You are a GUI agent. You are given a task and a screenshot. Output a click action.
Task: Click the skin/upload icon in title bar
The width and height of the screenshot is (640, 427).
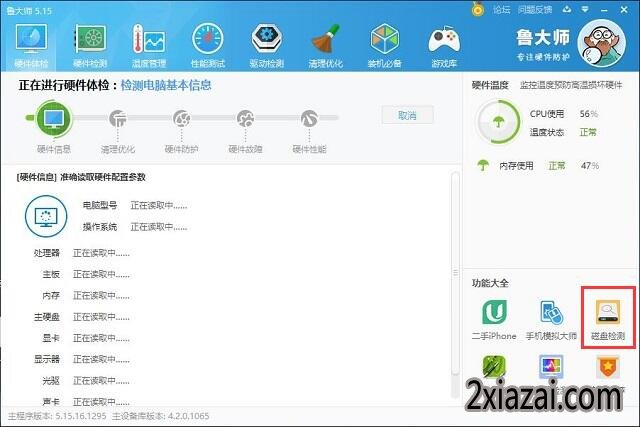coord(567,9)
